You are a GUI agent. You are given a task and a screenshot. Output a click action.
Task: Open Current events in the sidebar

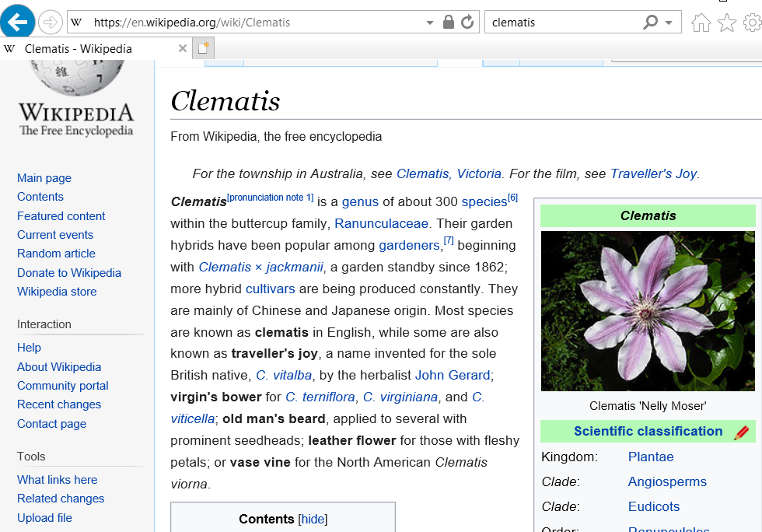point(55,234)
